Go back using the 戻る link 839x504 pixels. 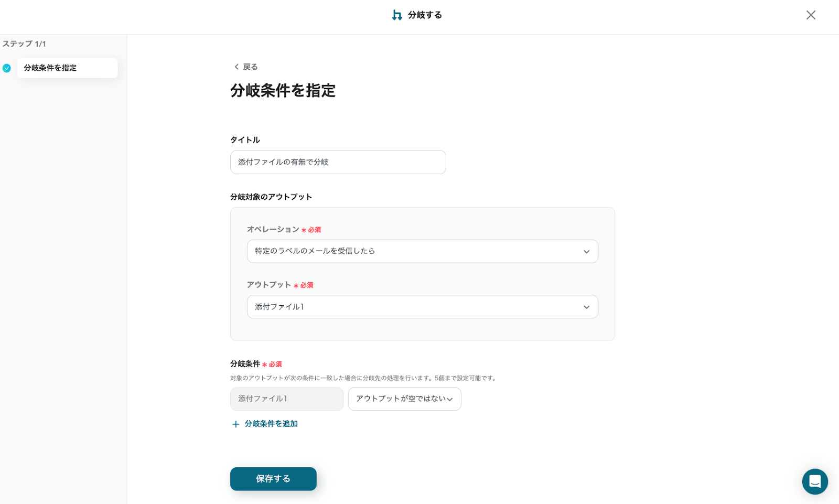[x=250, y=67]
